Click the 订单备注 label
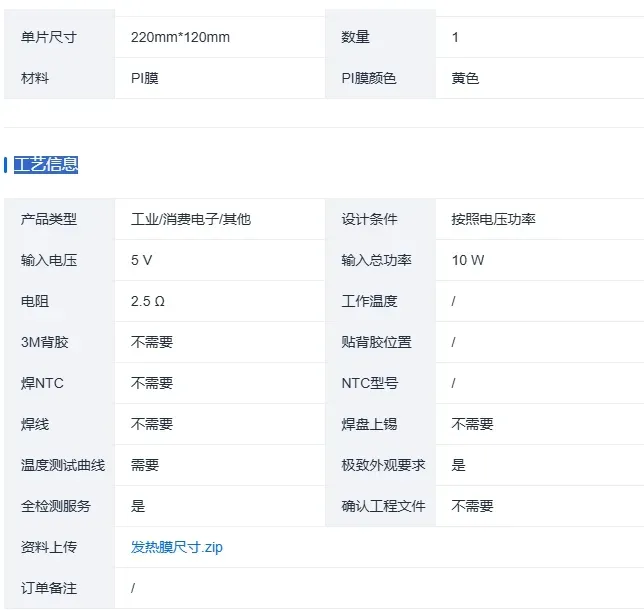The width and height of the screenshot is (644, 610). (49, 588)
